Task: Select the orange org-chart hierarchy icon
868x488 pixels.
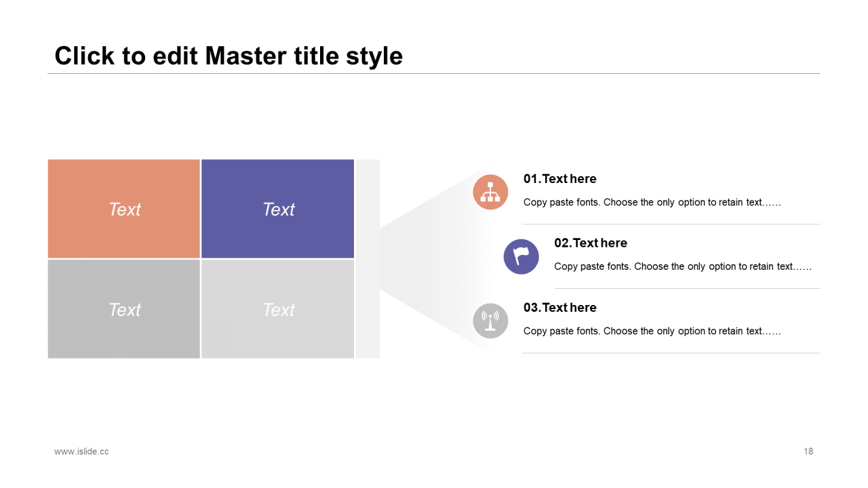Action: click(490, 192)
